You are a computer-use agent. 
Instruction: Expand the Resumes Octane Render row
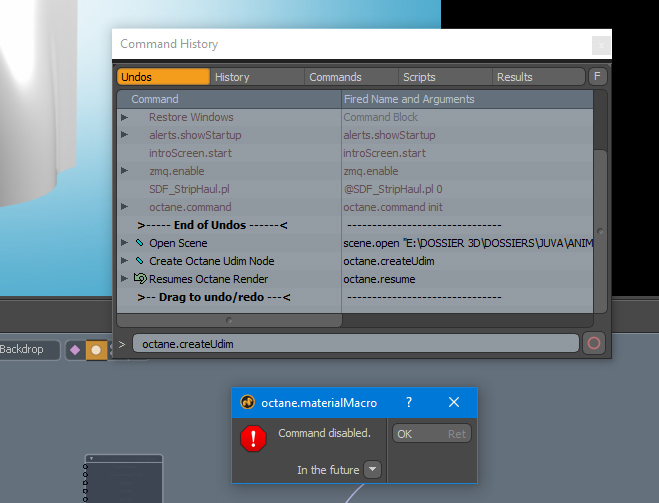tap(124, 279)
